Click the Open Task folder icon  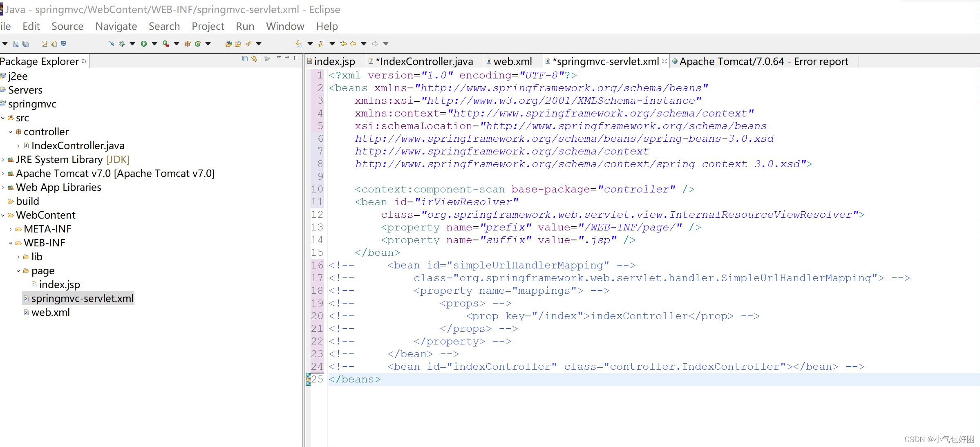pyautogui.click(x=238, y=44)
